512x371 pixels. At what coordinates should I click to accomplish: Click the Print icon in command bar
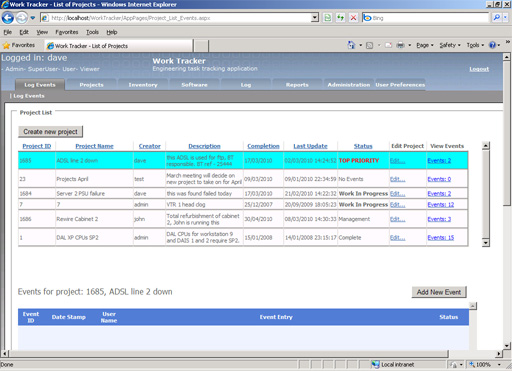click(400, 45)
